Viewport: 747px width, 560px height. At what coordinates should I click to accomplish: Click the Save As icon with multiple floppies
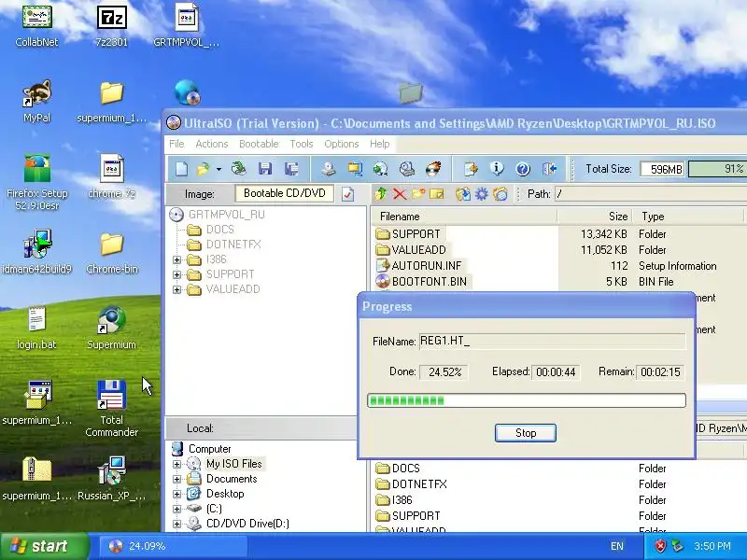(x=291, y=169)
